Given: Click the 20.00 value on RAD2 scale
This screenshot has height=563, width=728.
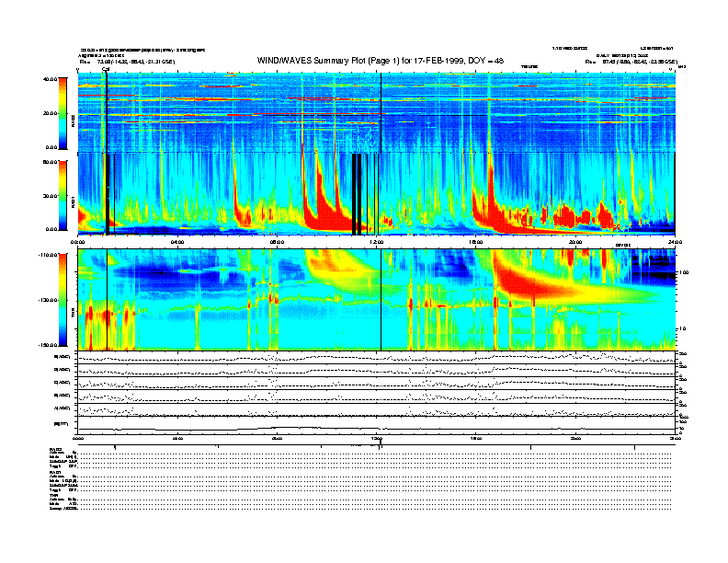Looking at the screenshot, I should [50, 113].
